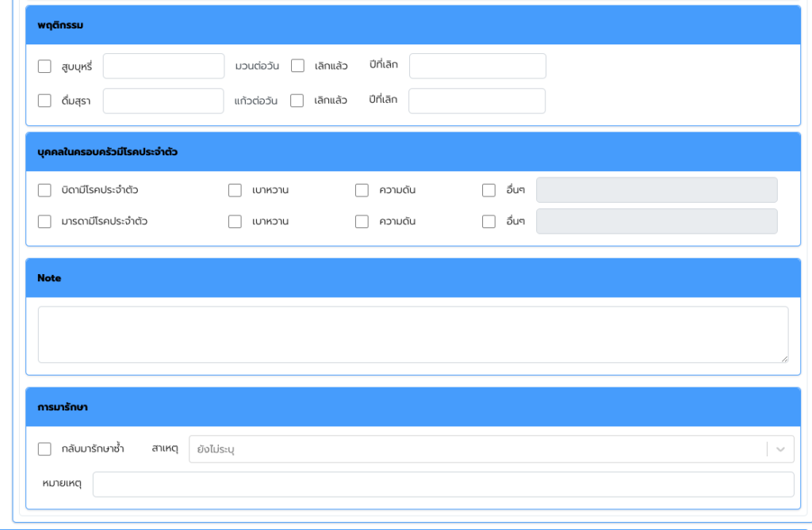Enable บิดามีโรคประจำตัว checkbox
Screen dimensions: 812x530
coord(45,190)
